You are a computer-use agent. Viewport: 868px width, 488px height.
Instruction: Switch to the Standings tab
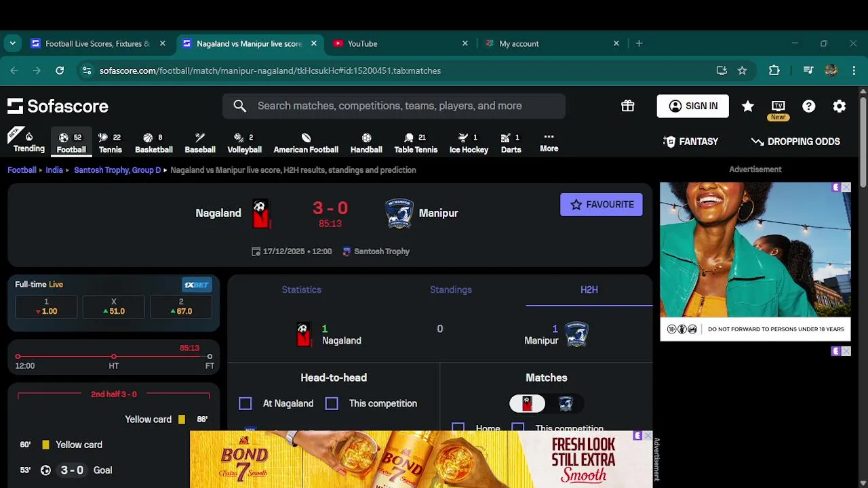[451, 289]
